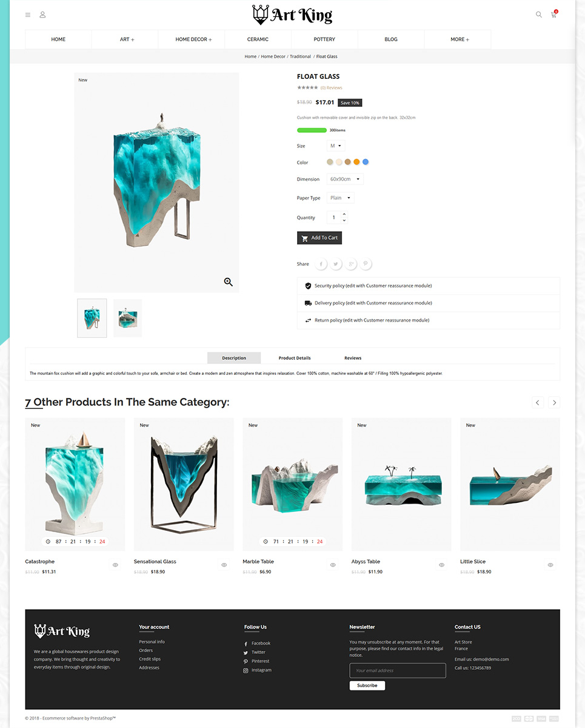
Task: Zoom the product image with magnifier
Action: (229, 282)
